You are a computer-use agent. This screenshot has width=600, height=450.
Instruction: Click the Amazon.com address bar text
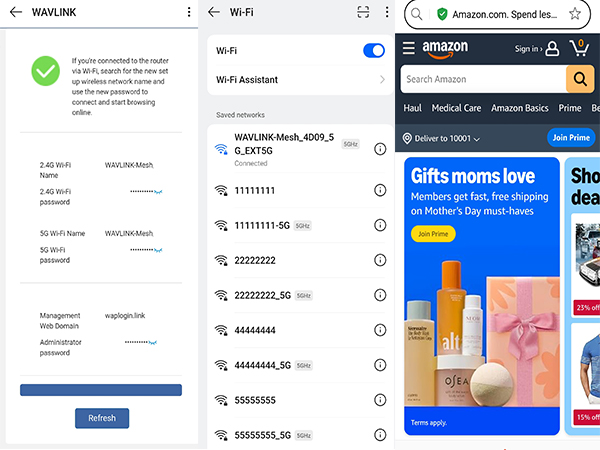504,15
